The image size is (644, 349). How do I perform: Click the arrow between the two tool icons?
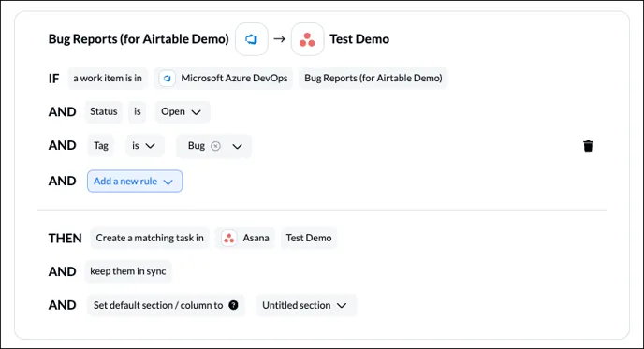pos(279,39)
